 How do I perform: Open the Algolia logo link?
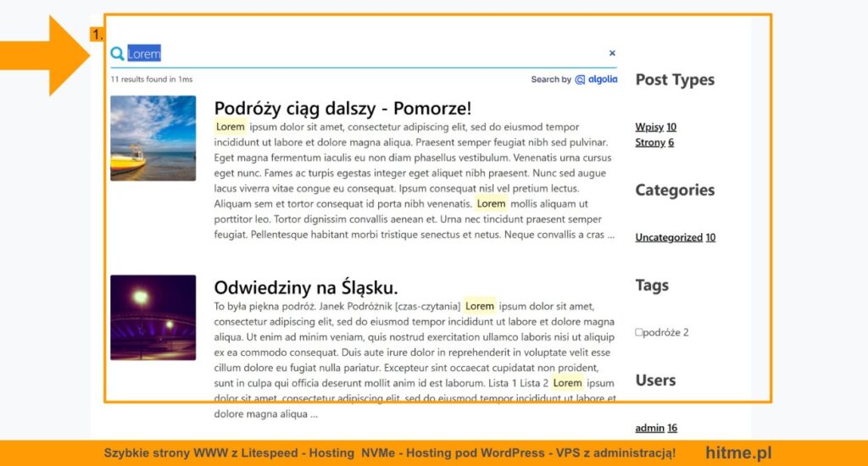tap(596, 79)
